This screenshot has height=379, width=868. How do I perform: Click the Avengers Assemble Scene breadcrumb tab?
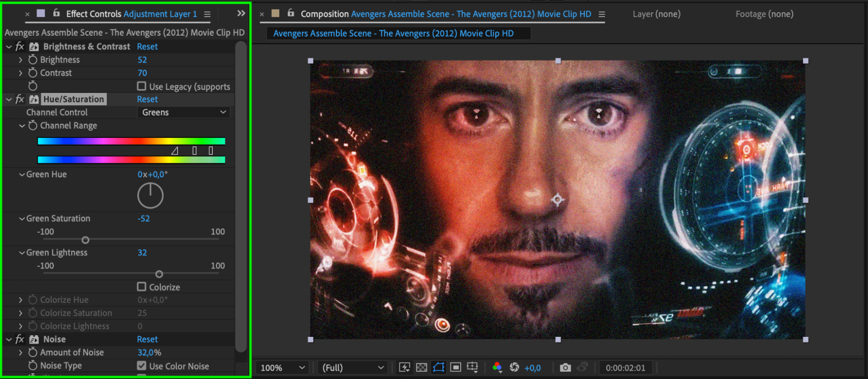coord(393,33)
